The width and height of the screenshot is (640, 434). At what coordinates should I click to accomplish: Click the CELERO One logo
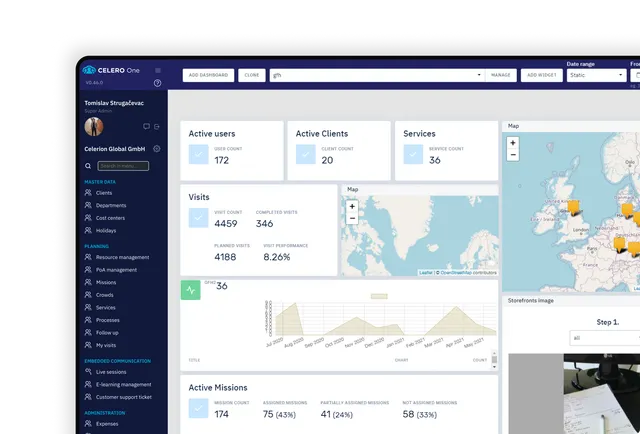[x=111, y=70]
